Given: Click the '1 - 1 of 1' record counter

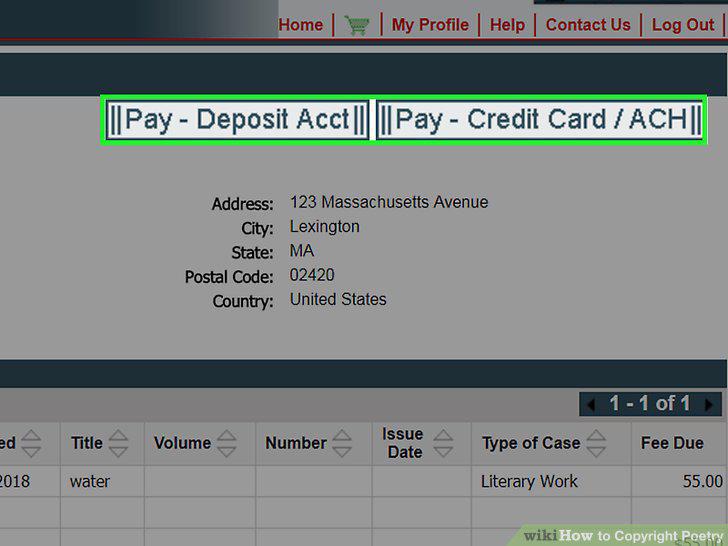Looking at the screenshot, I should pyautogui.click(x=650, y=404).
